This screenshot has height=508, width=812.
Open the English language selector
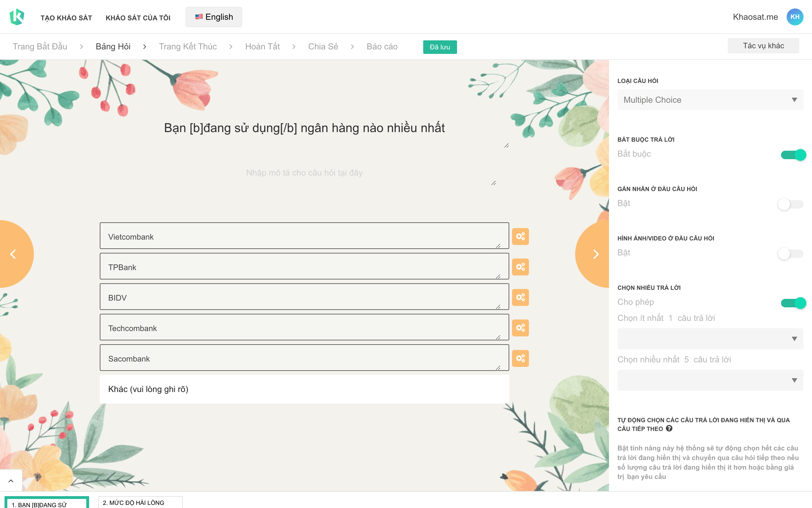coord(214,17)
